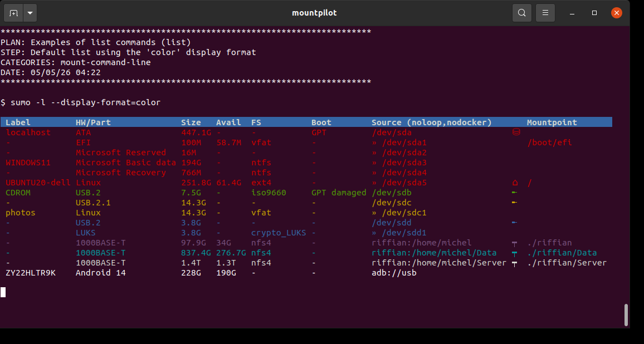Click the 'photos' label
This screenshot has height=344, width=644.
click(21, 213)
